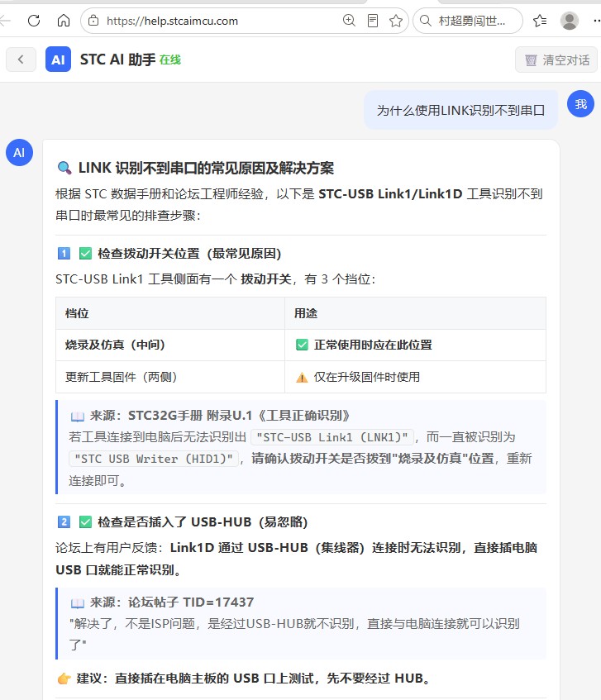Click the magnifier emoji beside heading
The height and width of the screenshot is (700, 601).
click(x=64, y=168)
